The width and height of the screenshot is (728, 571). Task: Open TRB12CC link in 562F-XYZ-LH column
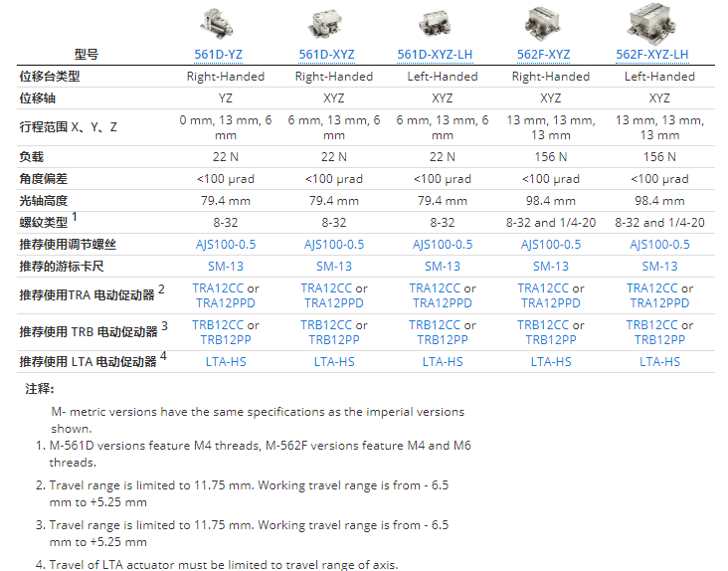[x=651, y=325]
